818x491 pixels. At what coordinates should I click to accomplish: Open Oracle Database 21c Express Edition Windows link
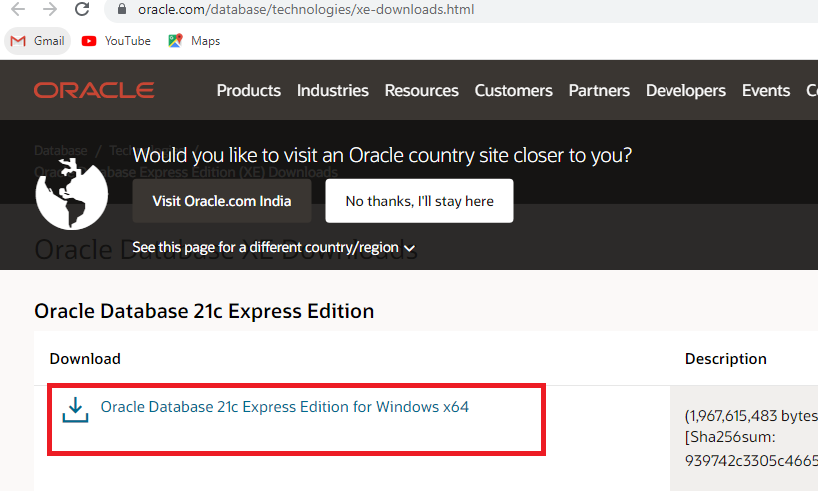point(285,407)
